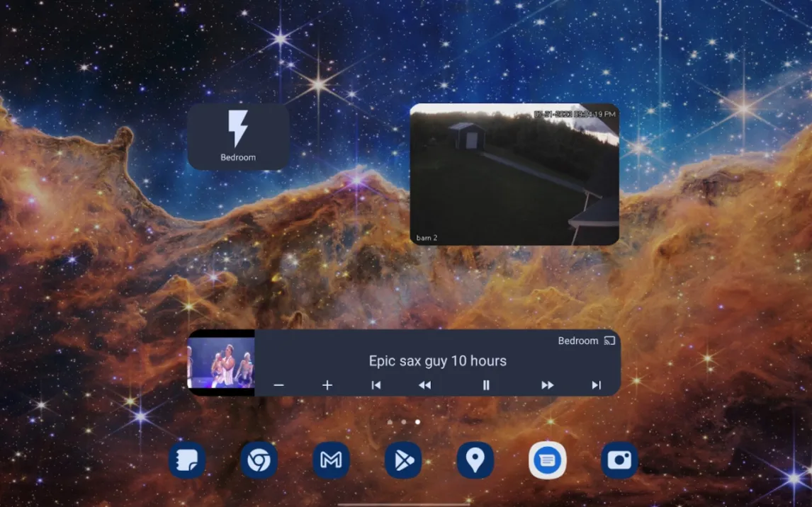Image resolution: width=812 pixels, height=507 pixels.
Task: Pause Epic sax guy playback
Action: [486, 385]
